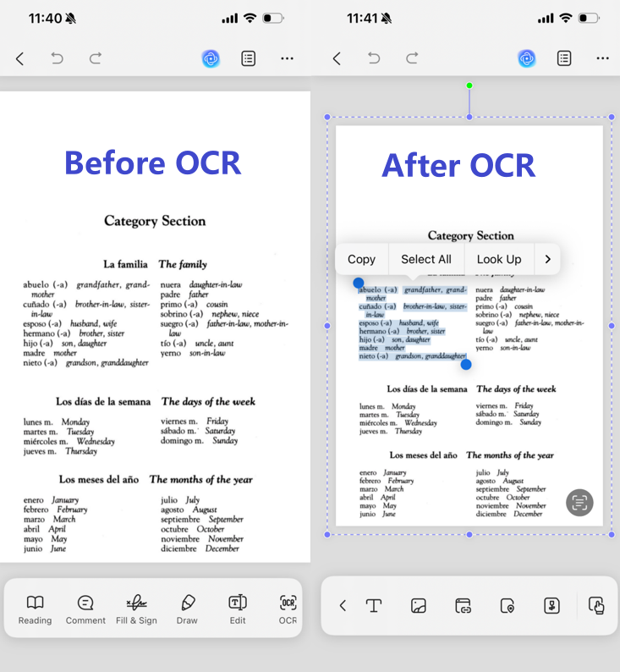Select the Draw tool in the Before OCR screen
The image size is (620, 672).
tap(187, 609)
